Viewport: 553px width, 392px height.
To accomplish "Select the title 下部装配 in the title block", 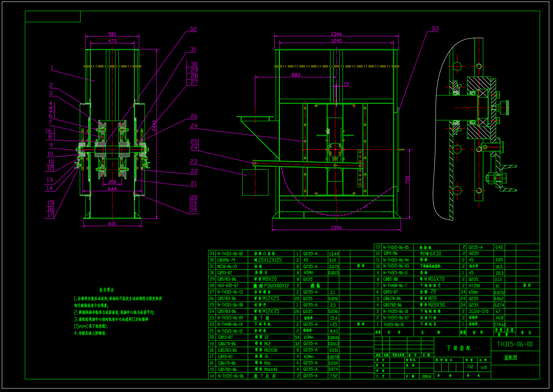I will click(458, 348).
